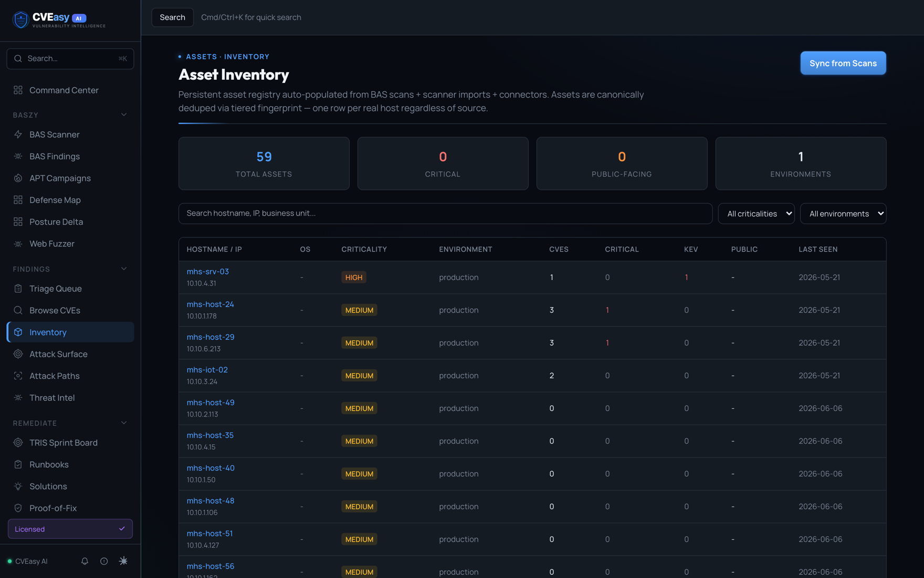This screenshot has height=578, width=924.
Task: Click the Threat Intel icon
Action: 18,398
